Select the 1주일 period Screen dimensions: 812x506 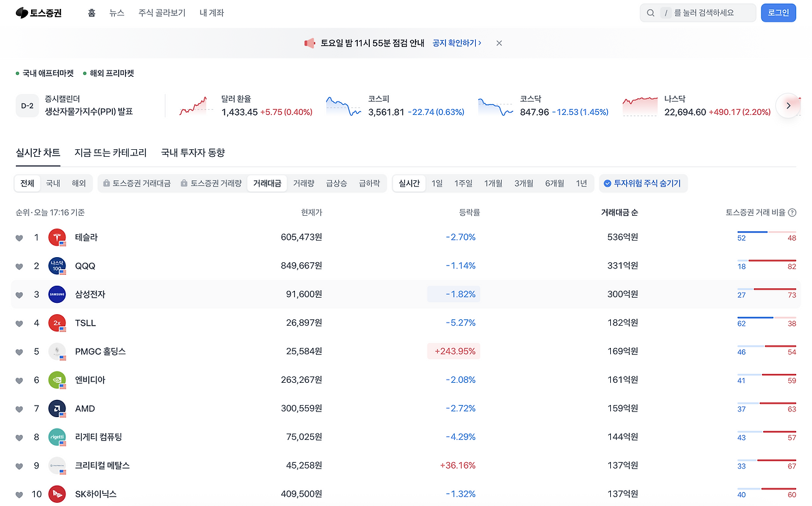coord(464,183)
